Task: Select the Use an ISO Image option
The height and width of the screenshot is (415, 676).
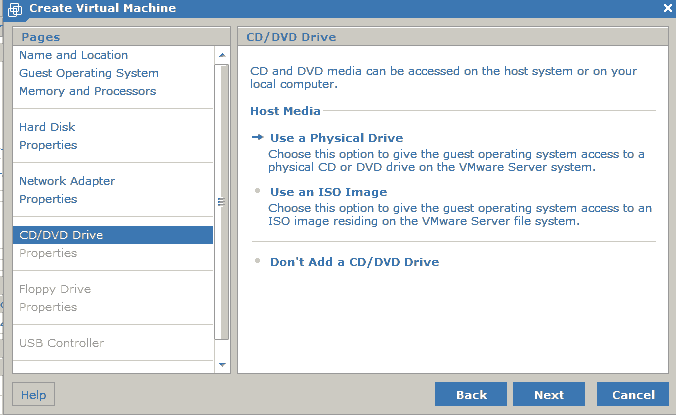Action: (x=329, y=192)
